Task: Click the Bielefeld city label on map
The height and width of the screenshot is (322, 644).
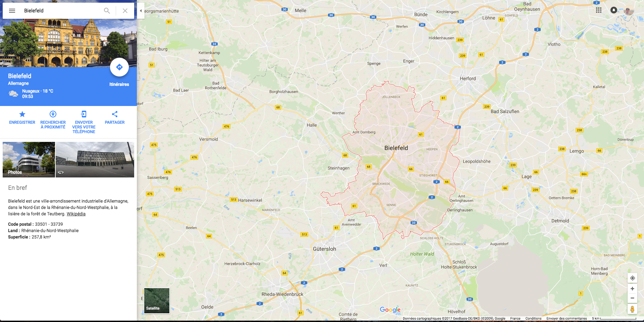Action: click(x=396, y=148)
